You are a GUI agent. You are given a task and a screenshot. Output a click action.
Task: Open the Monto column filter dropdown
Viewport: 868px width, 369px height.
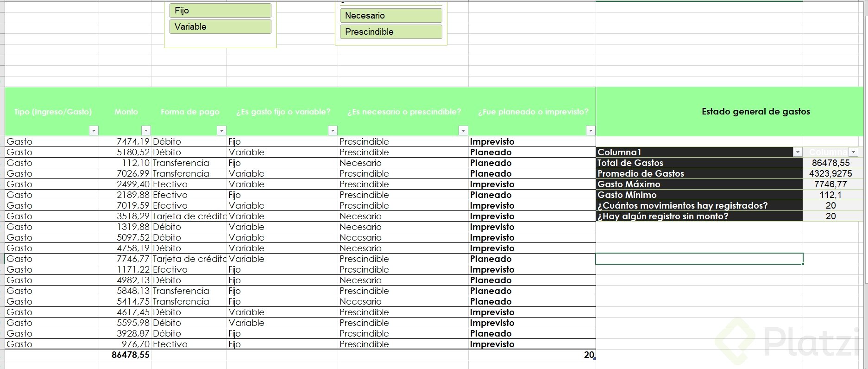coord(146,131)
